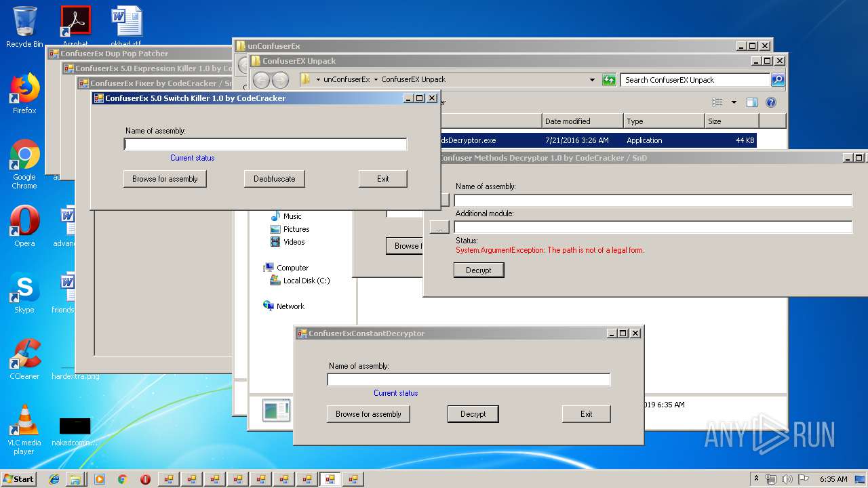Click the ellipsis browse button for additional module

pos(439,228)
